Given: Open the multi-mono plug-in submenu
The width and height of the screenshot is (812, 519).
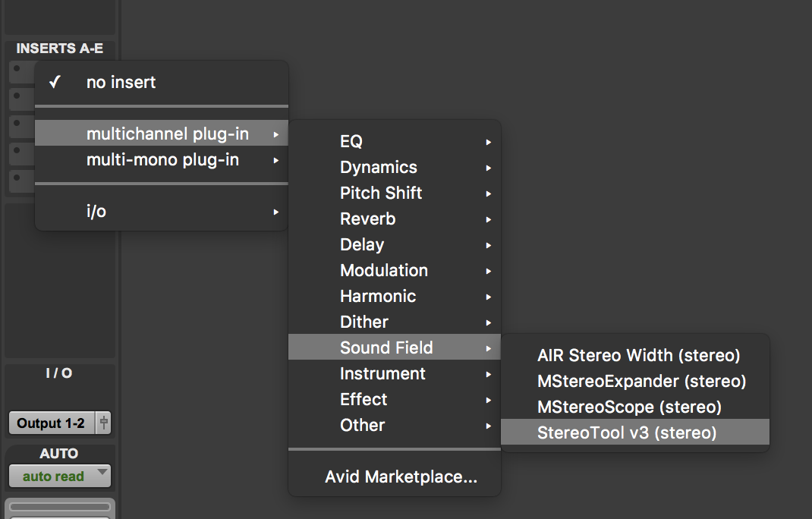Looking at the screenshot, I should 161,159.
